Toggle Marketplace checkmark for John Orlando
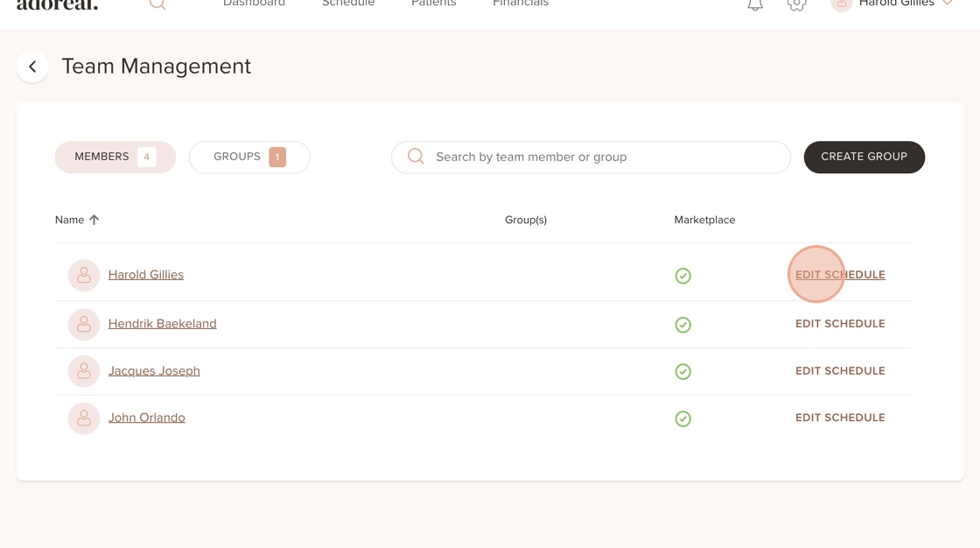The width and height of the screenshot is (980, 548). (683, 418)
